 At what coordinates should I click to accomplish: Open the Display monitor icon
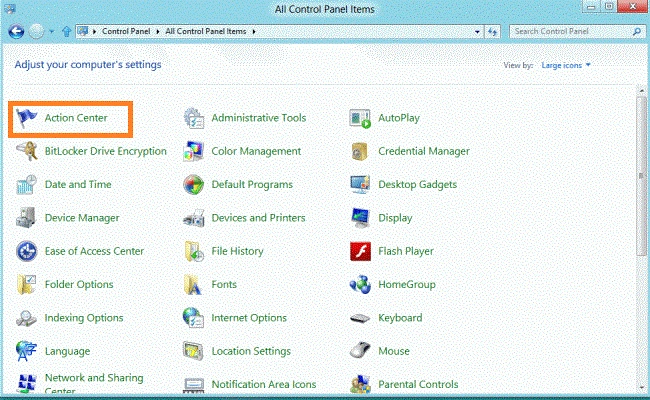pos(360,218)
